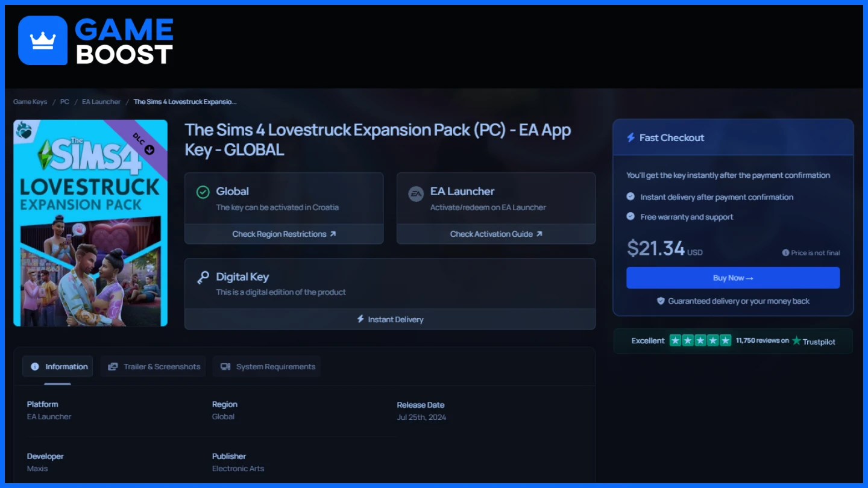The width and height of the screenshot is (868, 488).
Task: Open the EA Launcher breadcrumb link
Action: 101,102
